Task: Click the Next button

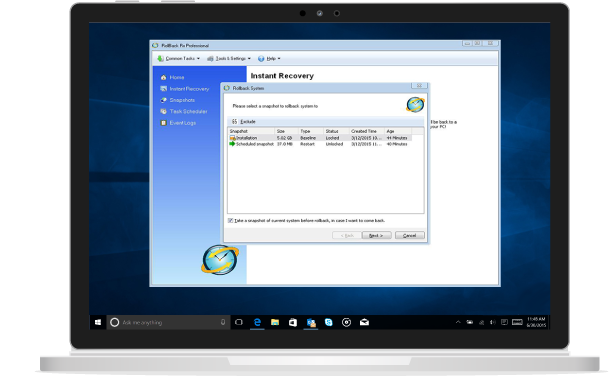Action: [376, 235]
